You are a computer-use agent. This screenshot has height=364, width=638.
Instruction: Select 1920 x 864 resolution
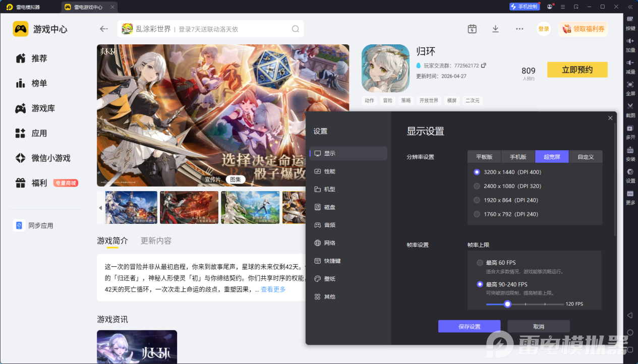tap(505, 200)
